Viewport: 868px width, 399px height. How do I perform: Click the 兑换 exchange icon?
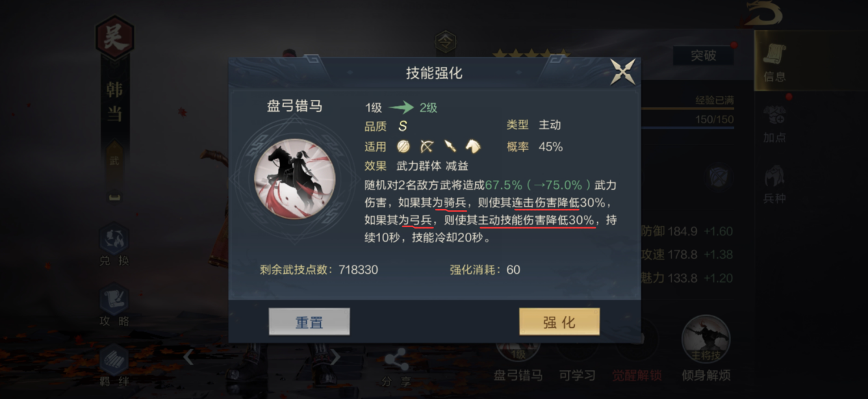114,245
